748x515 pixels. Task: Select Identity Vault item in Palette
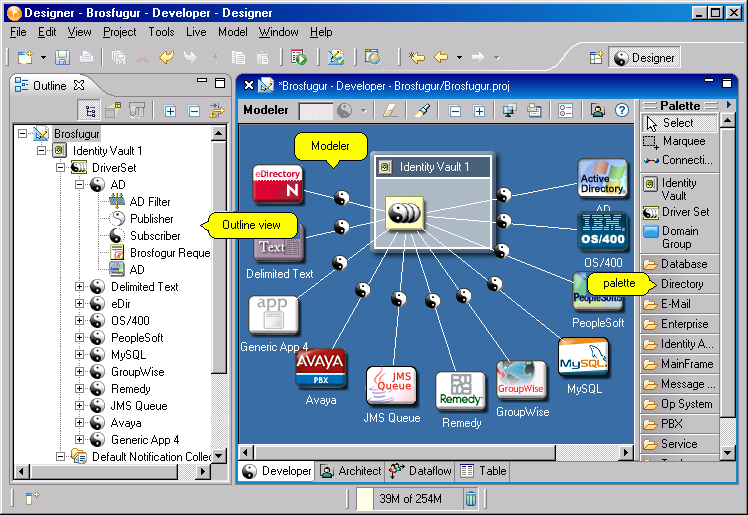click(x=679, y=189)
